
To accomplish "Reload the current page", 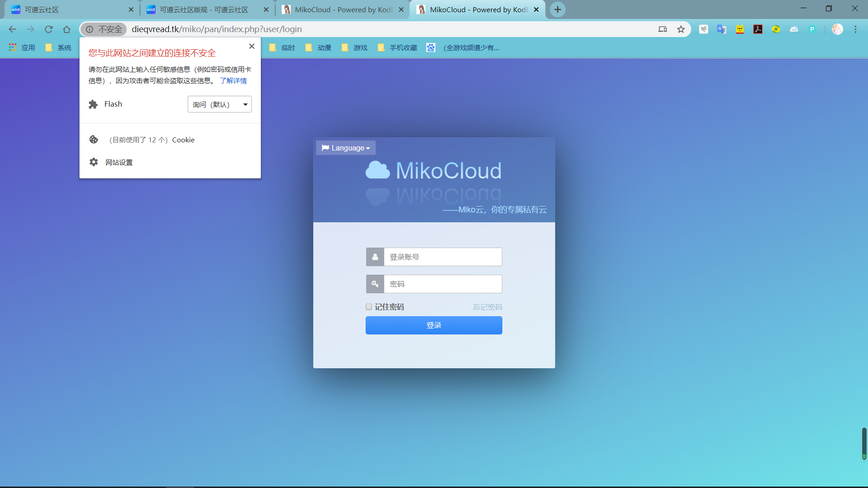I will click(x=48, y=29).
